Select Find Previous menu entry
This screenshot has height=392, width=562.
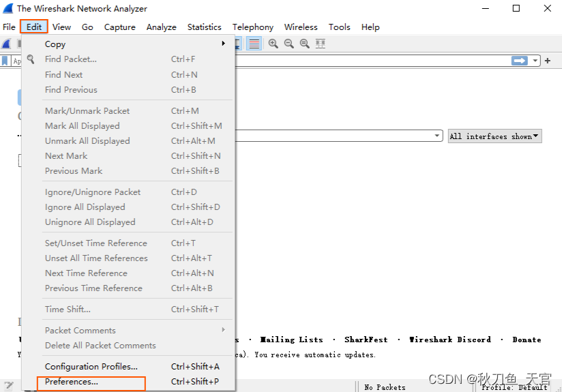128,89
